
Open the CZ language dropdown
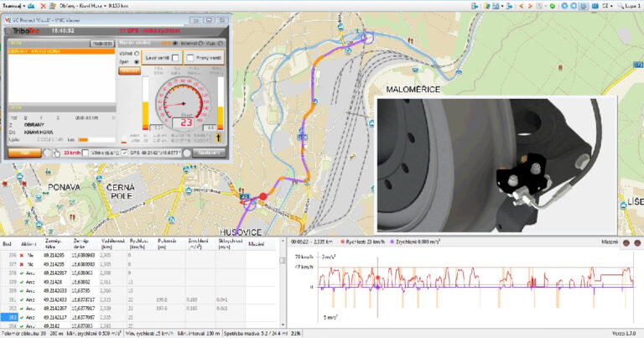(x=607, y=5)
